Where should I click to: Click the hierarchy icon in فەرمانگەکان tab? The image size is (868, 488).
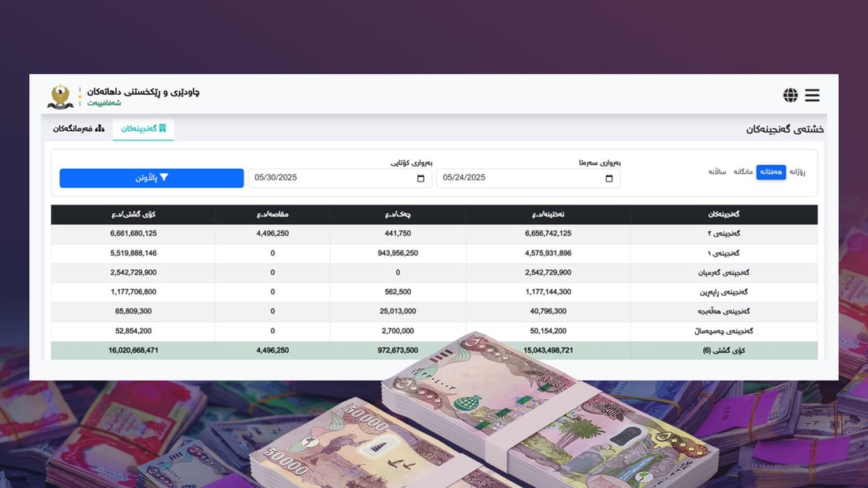click(99, 129)
